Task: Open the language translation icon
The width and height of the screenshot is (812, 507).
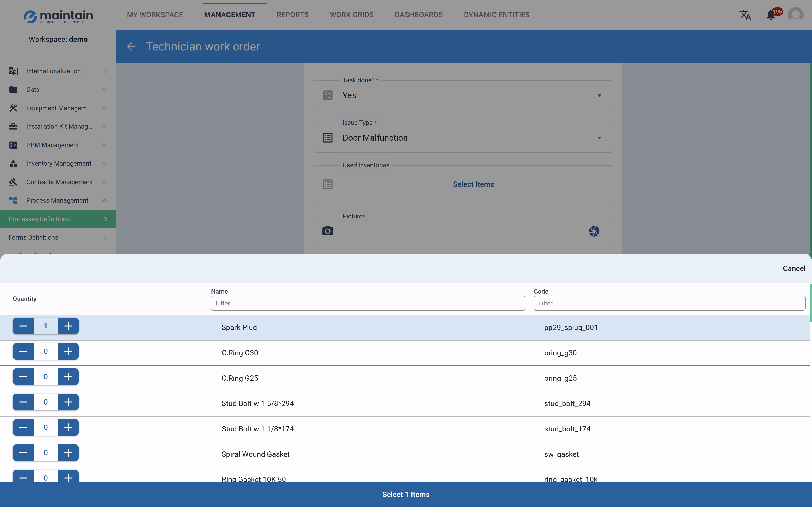Action: (x=745, y=15)
